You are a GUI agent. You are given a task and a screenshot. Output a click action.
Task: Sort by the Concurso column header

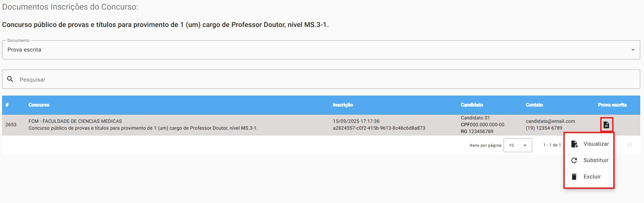pos(39,105)
